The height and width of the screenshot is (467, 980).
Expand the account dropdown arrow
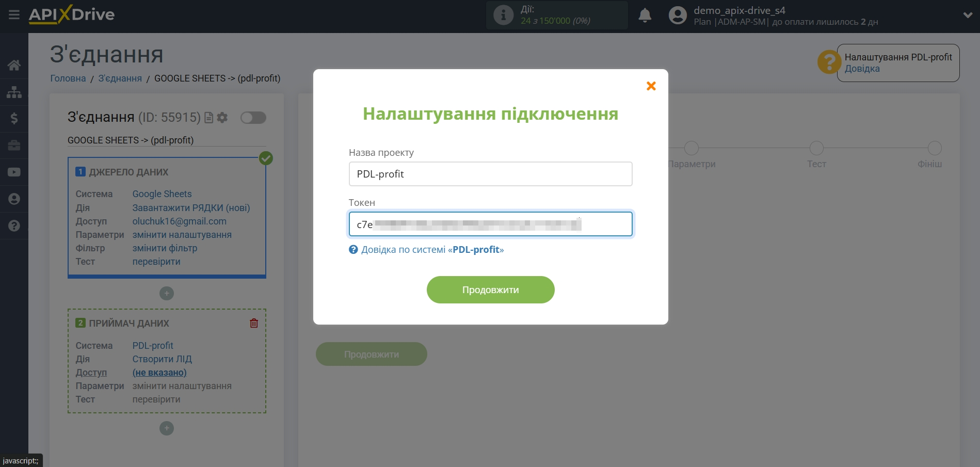[x=968, y=15]
